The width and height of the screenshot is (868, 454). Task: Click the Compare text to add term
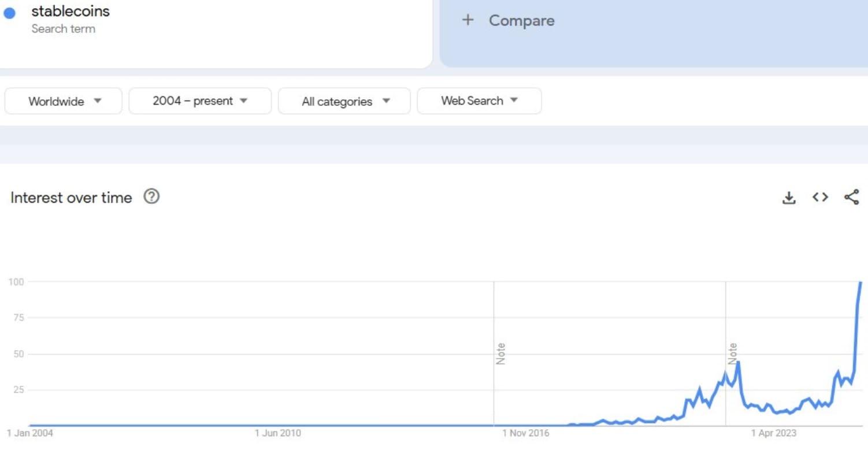coord(521,21)
